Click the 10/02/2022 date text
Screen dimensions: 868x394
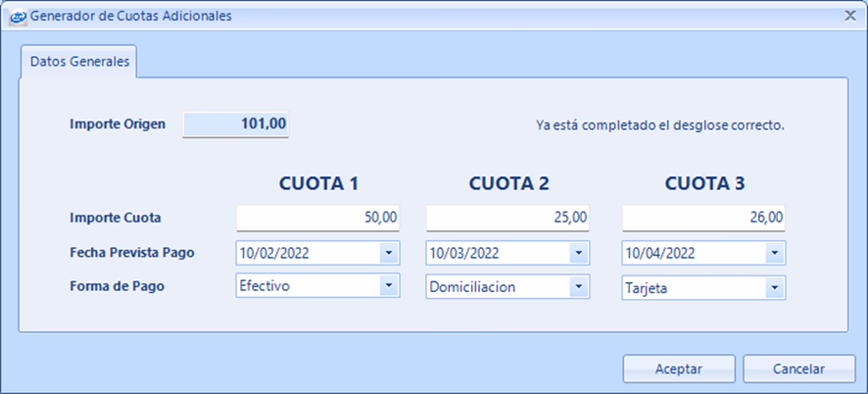tap(272, 253)
